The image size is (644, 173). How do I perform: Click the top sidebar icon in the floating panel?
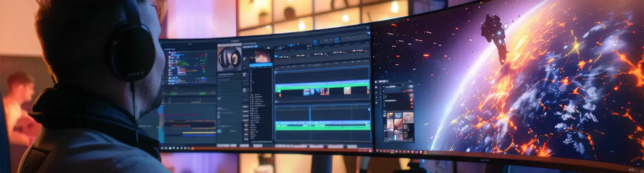tap(376, 88)
